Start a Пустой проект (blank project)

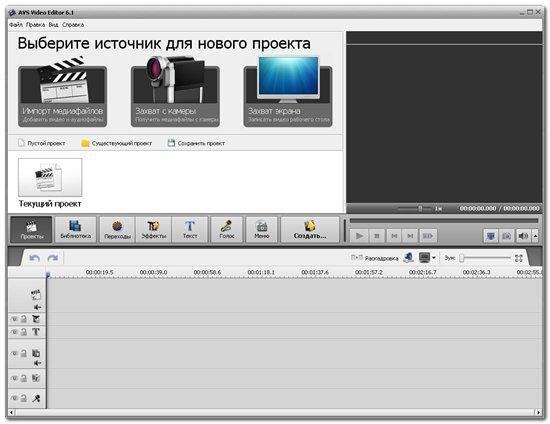point(41,143)
